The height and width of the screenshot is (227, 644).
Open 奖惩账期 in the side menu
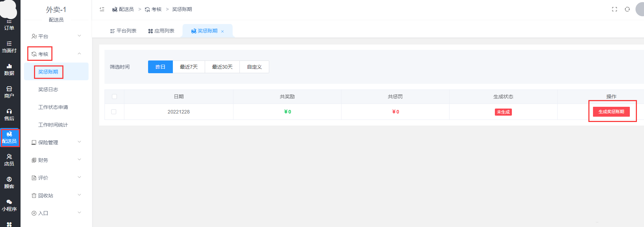[x=56, y=71]
